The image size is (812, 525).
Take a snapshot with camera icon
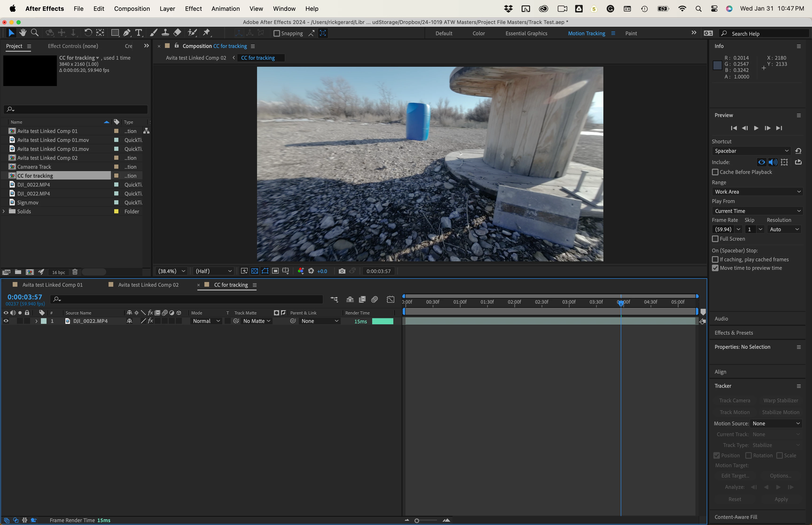(342, 271)
